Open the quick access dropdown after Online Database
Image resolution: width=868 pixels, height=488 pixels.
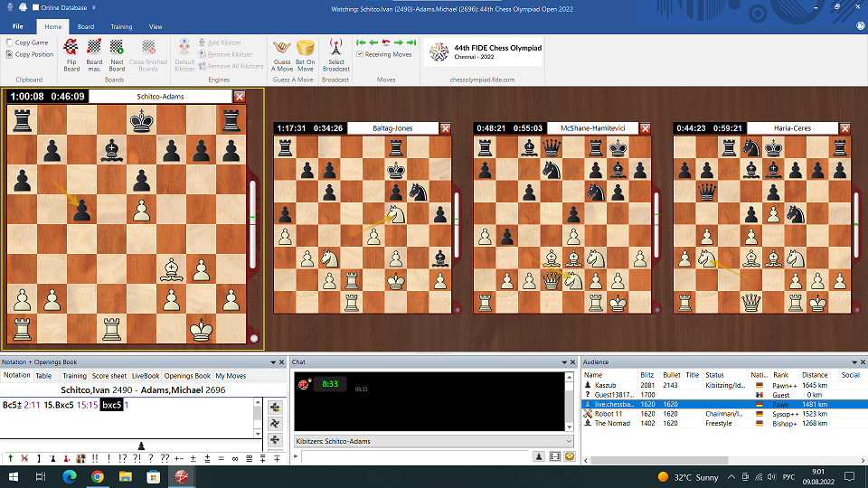pos(93,8)
